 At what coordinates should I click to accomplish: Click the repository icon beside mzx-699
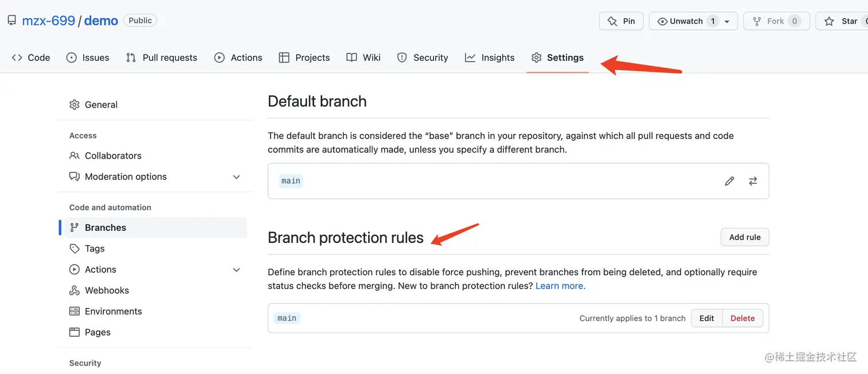pyautogui.click(x=11, y=21)
